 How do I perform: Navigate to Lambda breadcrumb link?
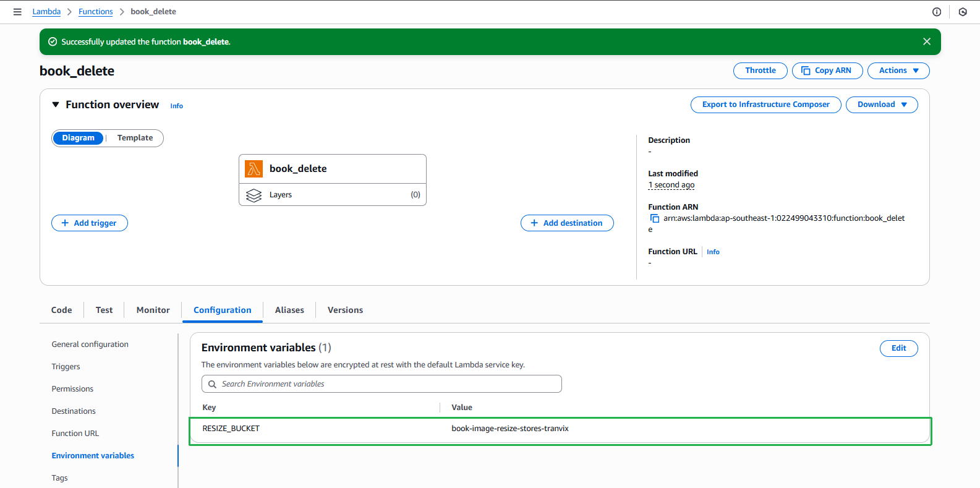pos(46,12)
